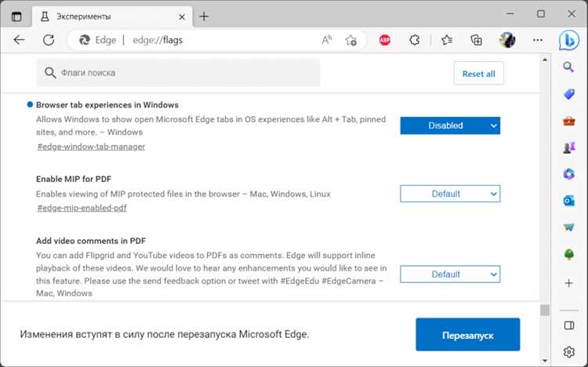The width and height of the screenshot is (588, 367).
Task: Open Settings and more ellipsis menu
Action: click(x=538, y=40)
